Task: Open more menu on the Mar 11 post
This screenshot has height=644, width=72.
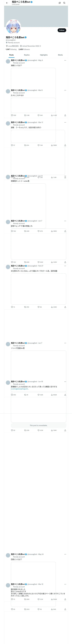Action: [65, 122]
